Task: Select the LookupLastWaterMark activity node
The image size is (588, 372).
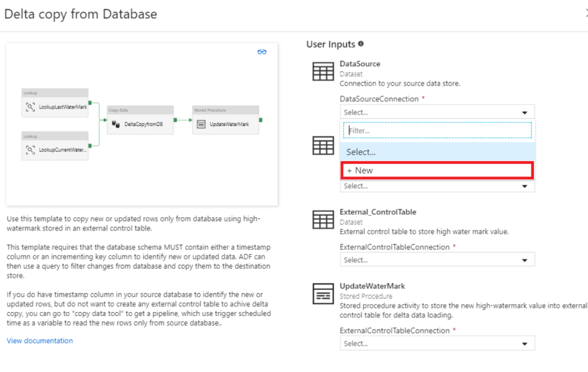Action: click(55, 107)
